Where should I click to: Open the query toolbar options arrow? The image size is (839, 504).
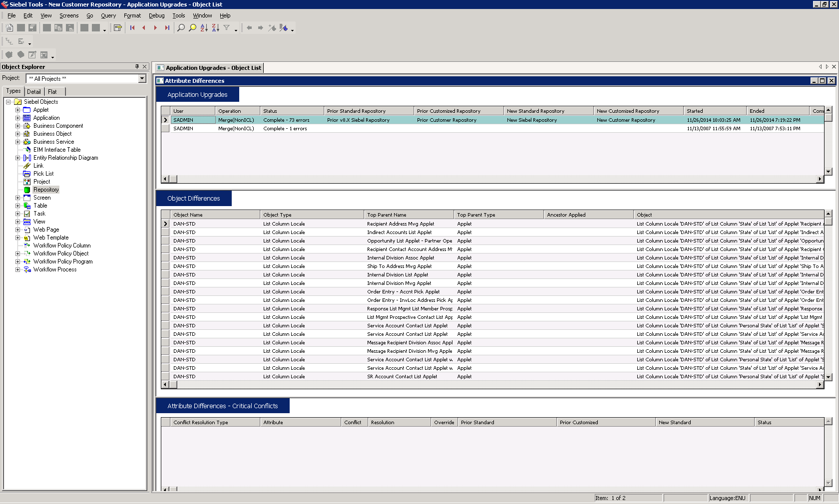click(x=236, y=30)
